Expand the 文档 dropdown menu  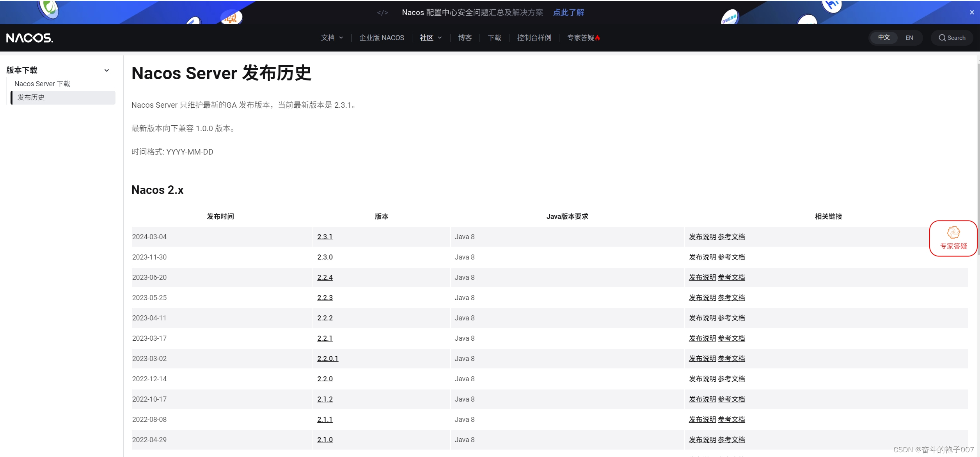coord(332,38)
